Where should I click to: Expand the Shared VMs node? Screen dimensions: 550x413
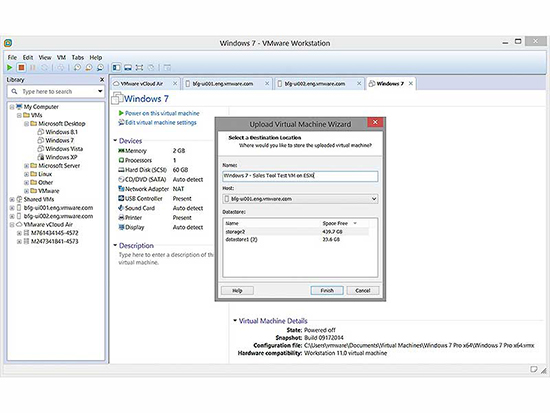click(12, 199)
